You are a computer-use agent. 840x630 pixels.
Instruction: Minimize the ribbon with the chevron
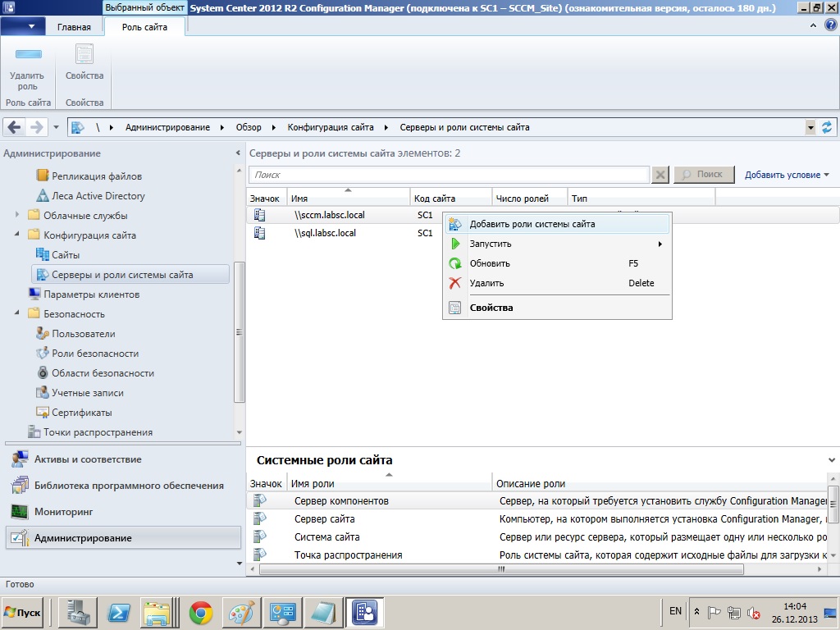(813, 25)
